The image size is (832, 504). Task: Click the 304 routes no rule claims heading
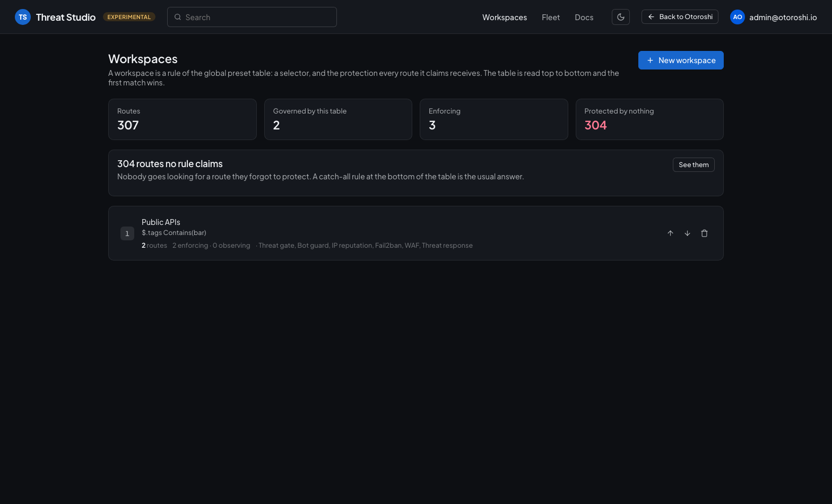click(170, 164)
